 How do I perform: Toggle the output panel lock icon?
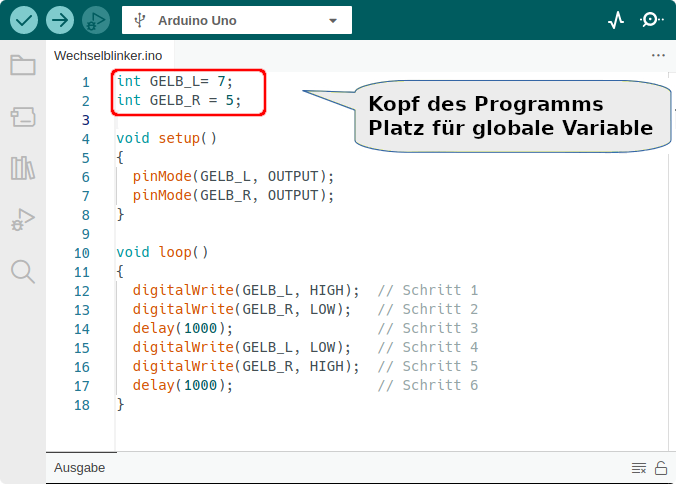click(x=660, y=467)
